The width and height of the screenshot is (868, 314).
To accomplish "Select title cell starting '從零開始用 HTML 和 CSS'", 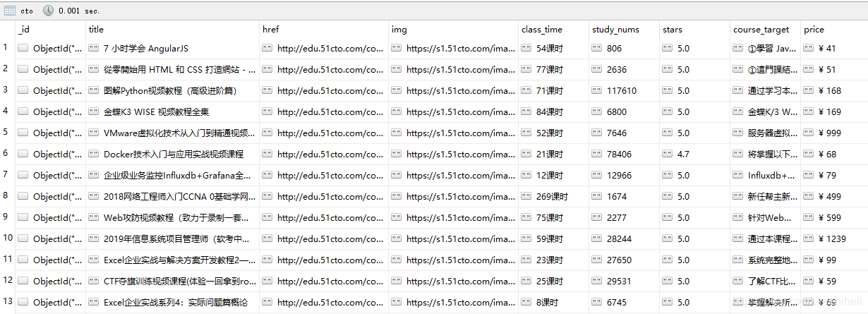I will pos(172,70).
